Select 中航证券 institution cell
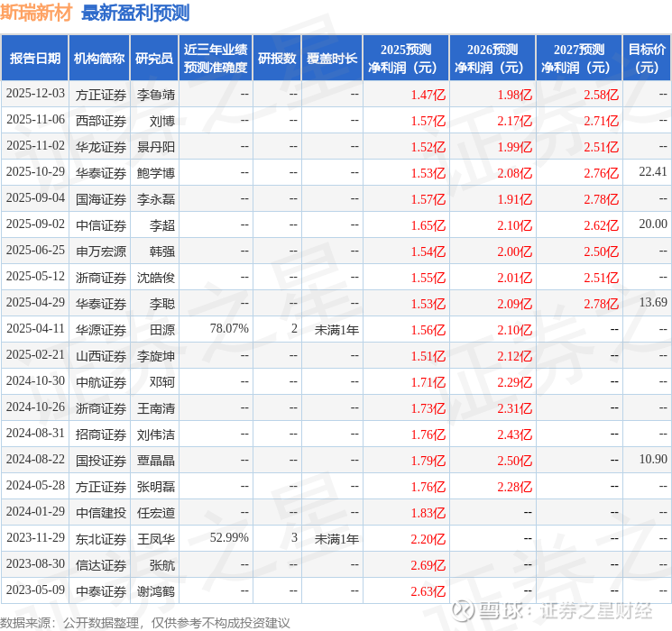This screenshot has width=672, height=631. click(x=101, y=382)
